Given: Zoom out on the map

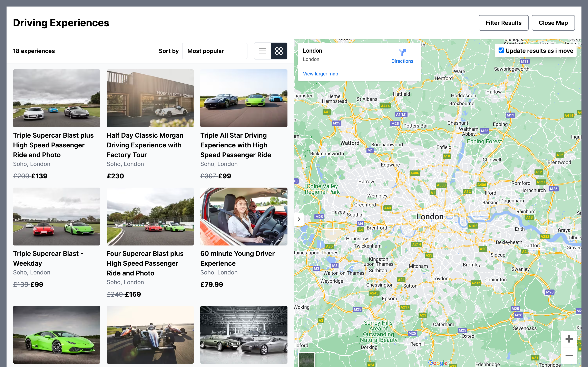Looking at the screenshot, I should 569,356.
